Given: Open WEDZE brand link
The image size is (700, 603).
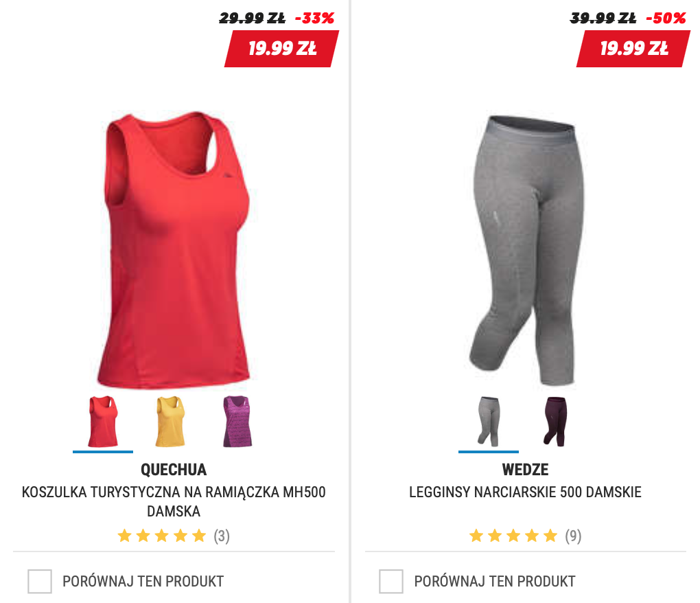Looking at the screenshot, I should point(526,470).
